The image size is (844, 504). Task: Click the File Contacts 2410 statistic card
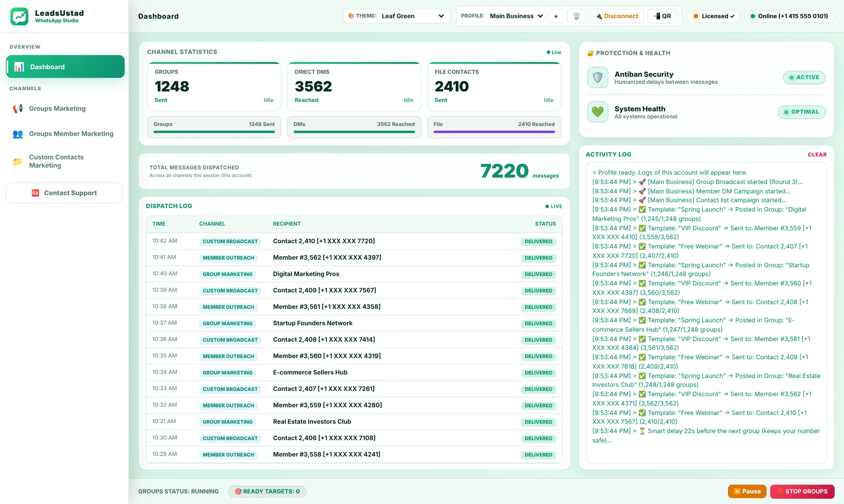494,87
